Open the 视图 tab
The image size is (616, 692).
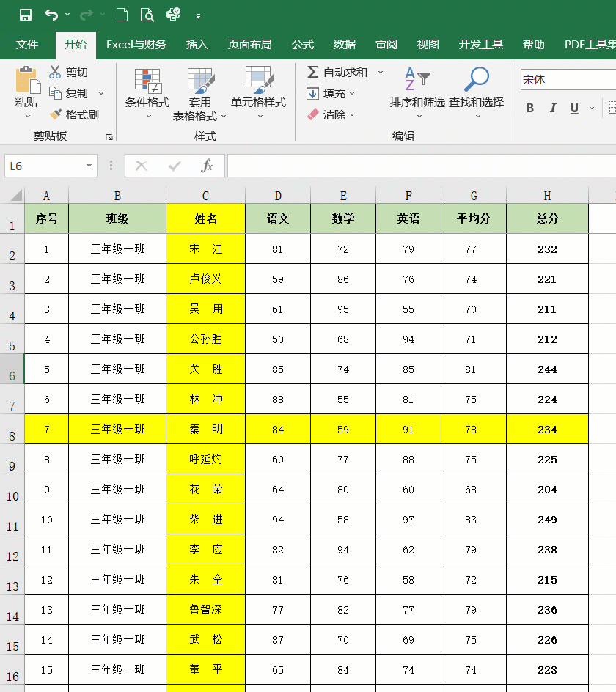[x=428, y=45]
